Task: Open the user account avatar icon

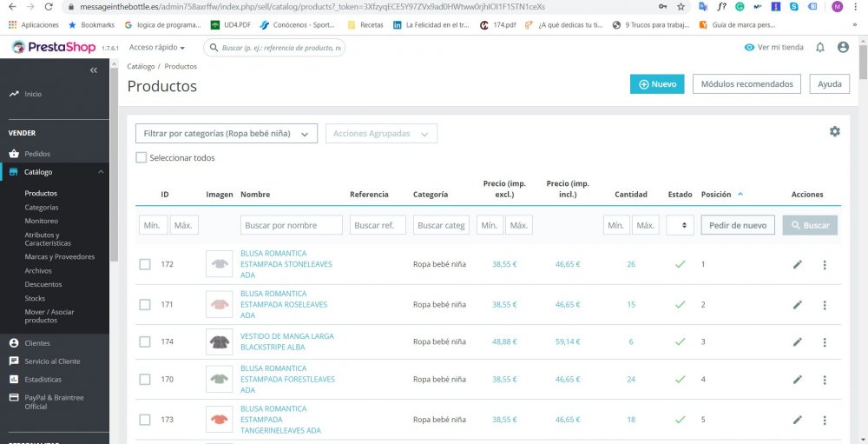Action: click(843, 48)
